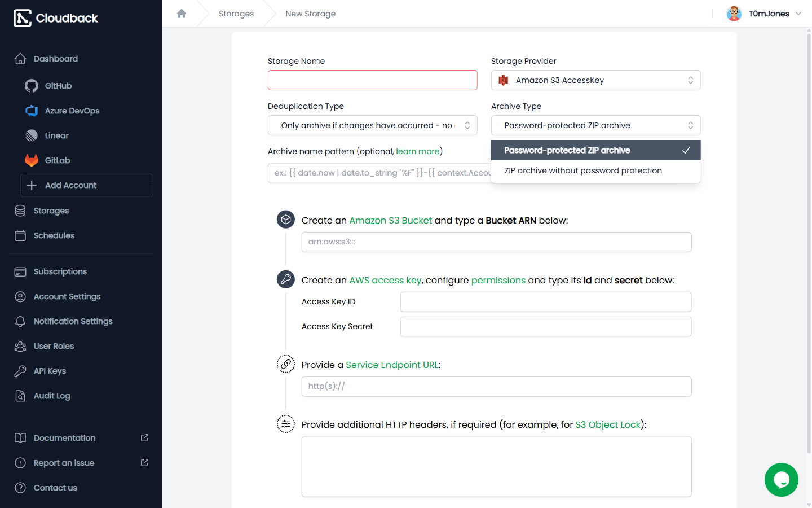This screenshot has width=812, height=508.
Task: Open the home breadcrumb icon
Action: coord(182,14)
